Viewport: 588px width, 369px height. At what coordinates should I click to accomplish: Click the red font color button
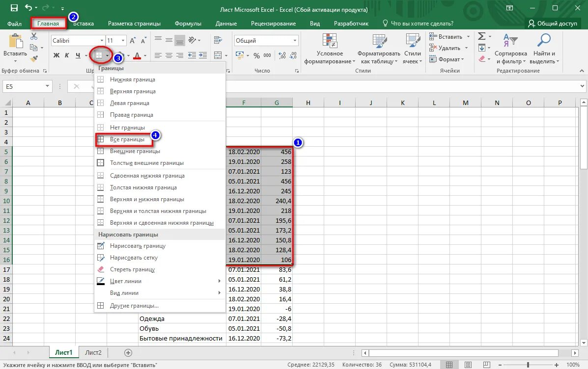pyautogui.click(x=137, y=55)
